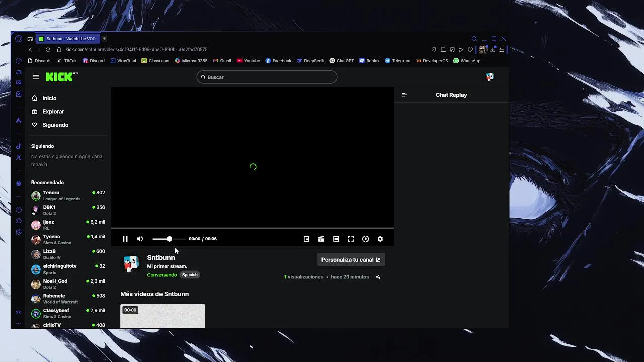644x362 pixels.
Task: Open the 00:06 video thumbnail
Action: tap(163, 316)
